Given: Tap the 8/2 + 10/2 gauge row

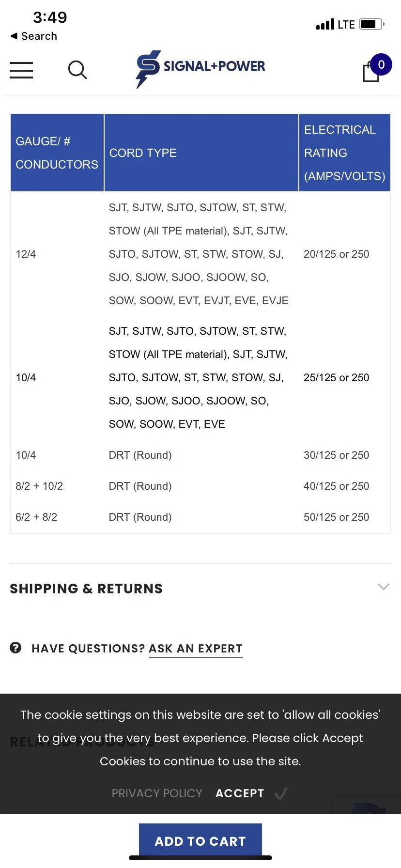Looking at the screenshot, I should click(x=200, y=486).
